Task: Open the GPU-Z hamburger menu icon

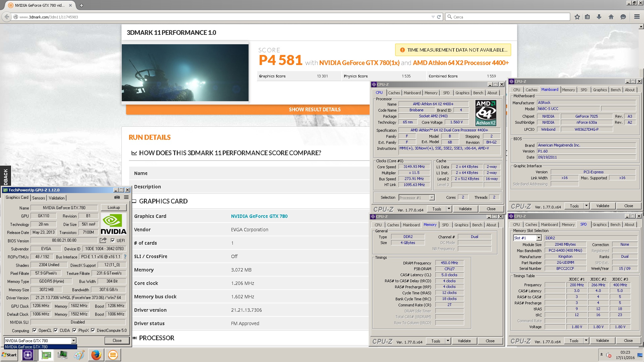Action: [x=126, y=197]
